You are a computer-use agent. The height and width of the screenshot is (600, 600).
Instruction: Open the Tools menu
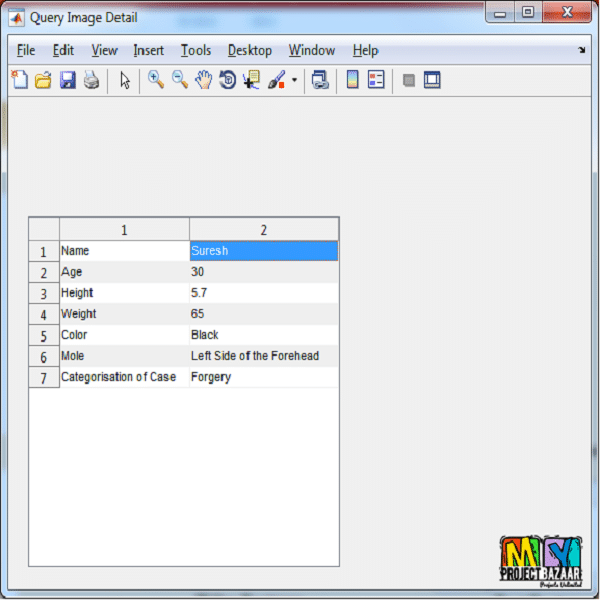[196, 50]
